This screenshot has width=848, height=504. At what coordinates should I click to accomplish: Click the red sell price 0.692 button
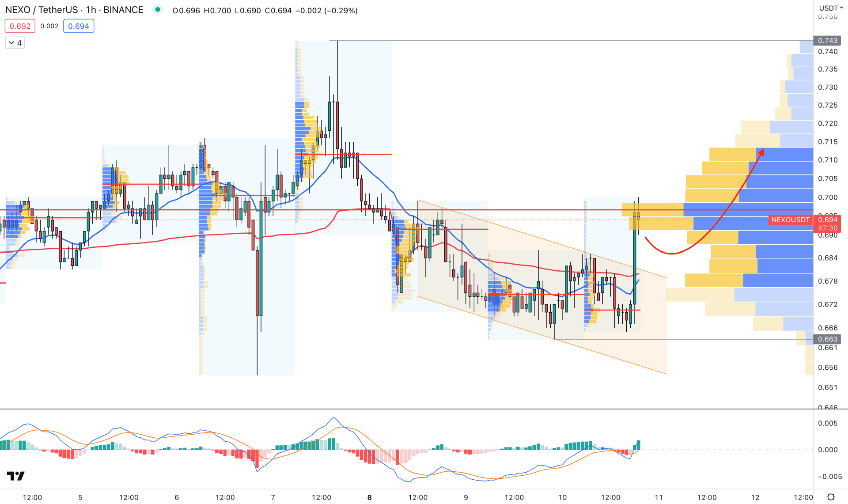20,26
